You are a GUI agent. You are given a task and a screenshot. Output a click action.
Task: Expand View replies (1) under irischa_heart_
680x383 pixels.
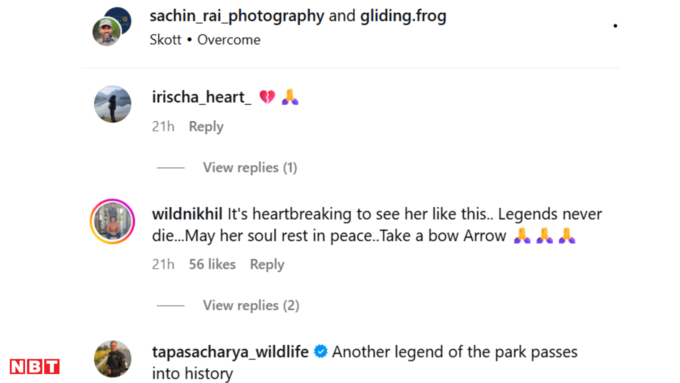coord(250,167)
